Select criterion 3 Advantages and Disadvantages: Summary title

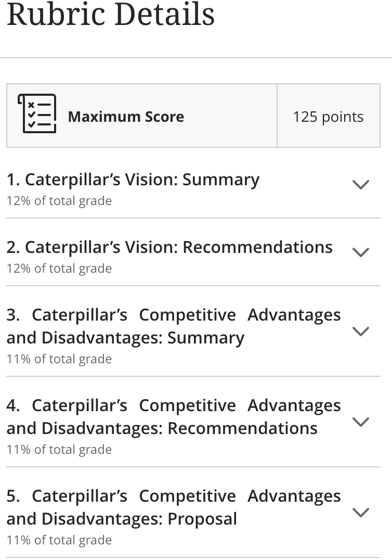coord(174,326)
